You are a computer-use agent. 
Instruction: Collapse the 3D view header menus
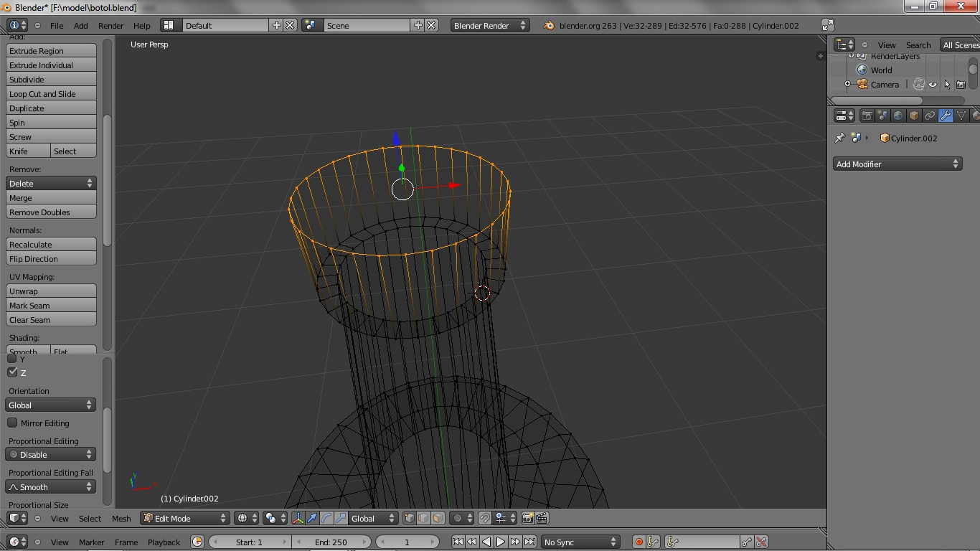[37, 518]
